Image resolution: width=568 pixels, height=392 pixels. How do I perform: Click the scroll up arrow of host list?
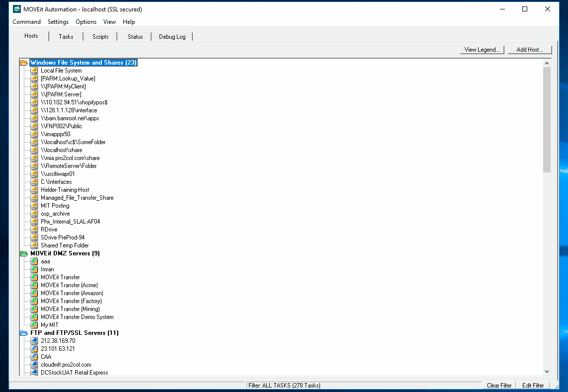[547, 63]
